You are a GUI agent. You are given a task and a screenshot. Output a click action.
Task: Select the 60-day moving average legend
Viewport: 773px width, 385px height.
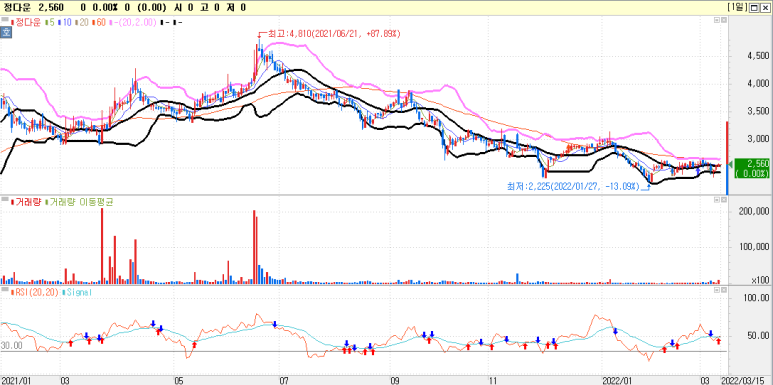pos(98,22)
